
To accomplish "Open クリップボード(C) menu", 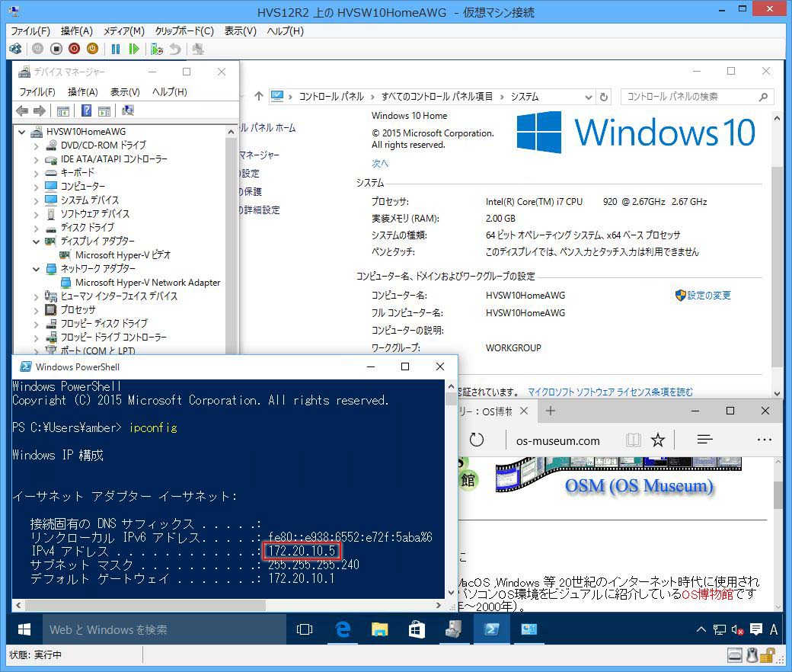I will 184,31.
